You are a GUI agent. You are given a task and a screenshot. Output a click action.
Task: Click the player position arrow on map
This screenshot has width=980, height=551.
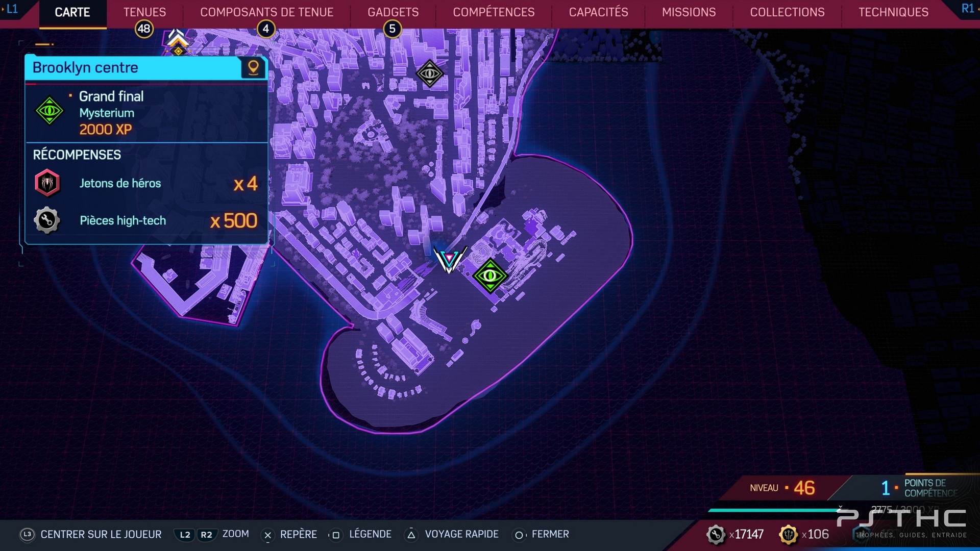[x=450, y=260]
